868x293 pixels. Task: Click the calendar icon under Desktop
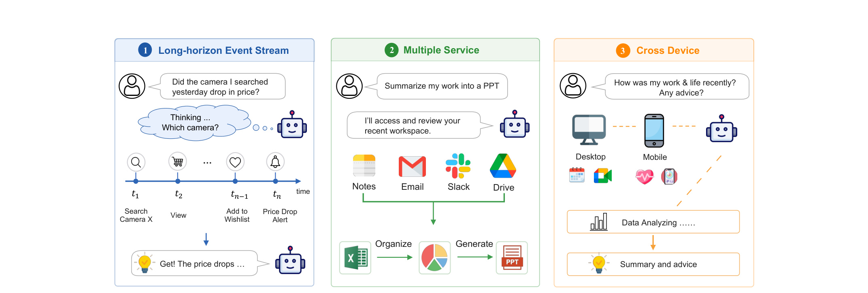pyautogui.click(x=577, y=175)
